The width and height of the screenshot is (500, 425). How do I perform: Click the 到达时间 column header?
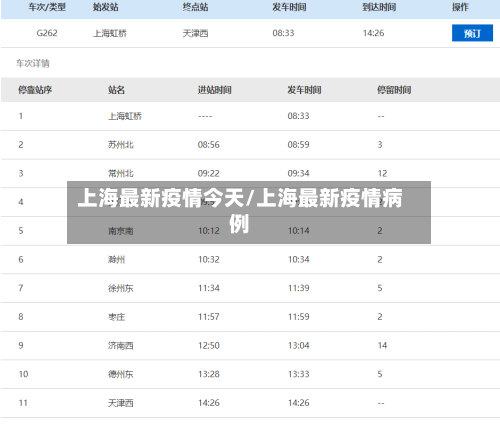pyautogui.click(x=379, y=7)
